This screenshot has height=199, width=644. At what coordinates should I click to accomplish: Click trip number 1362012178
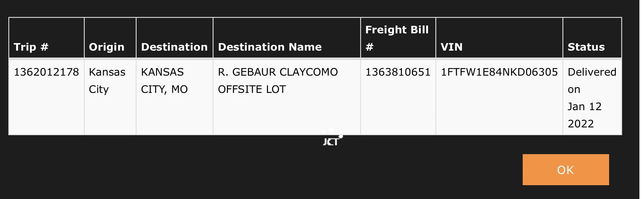[x=46, y=72]
